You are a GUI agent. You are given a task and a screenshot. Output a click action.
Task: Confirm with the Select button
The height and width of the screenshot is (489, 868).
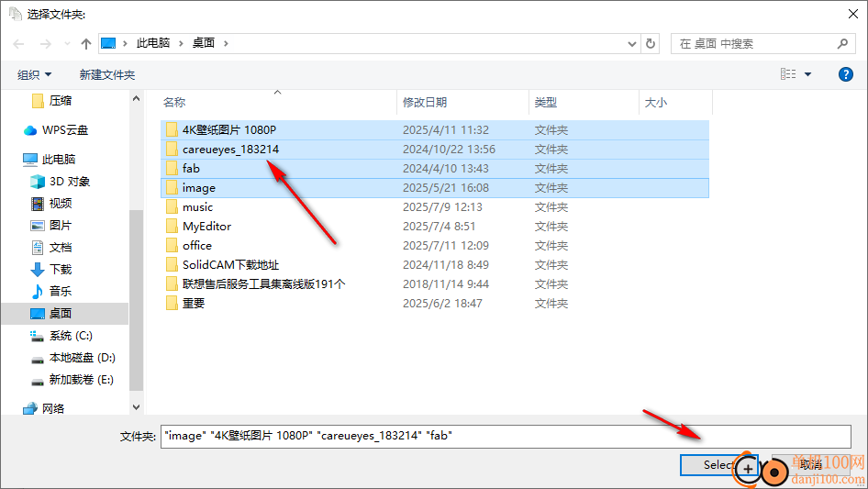pos(719,465)
